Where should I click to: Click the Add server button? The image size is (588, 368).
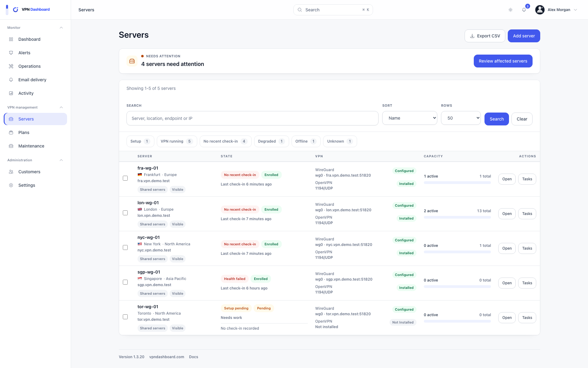click(x=524, y=36)
